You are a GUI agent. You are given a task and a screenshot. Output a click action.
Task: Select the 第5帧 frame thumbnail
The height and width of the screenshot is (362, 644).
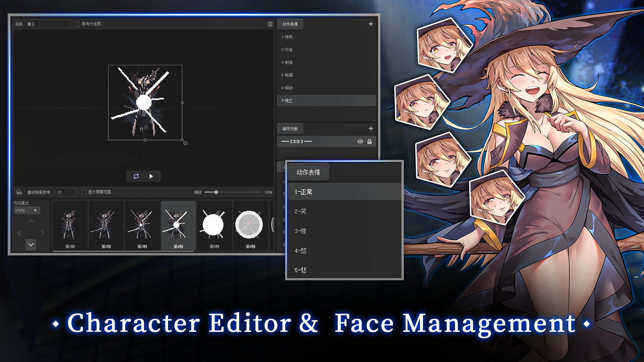coord(214,225)
